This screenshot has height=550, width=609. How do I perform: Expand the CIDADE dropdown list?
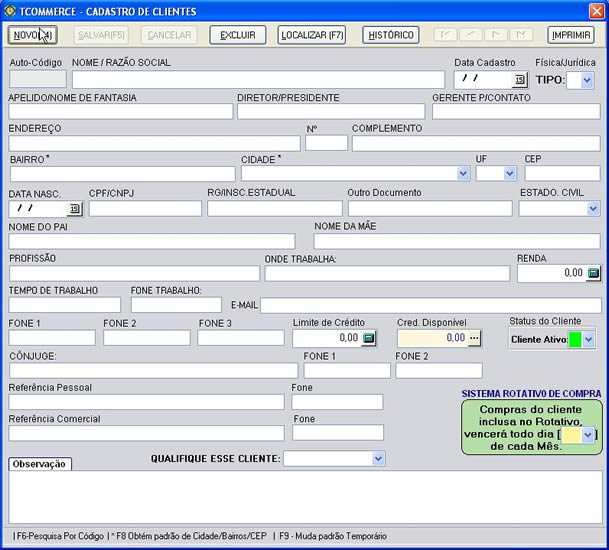[x=463, y=173]
